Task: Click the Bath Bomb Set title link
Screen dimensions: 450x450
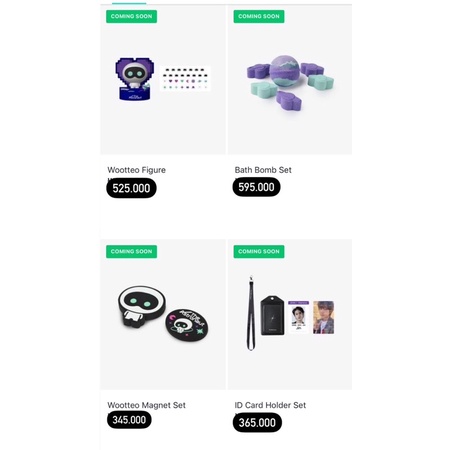Action: (263, 170)
